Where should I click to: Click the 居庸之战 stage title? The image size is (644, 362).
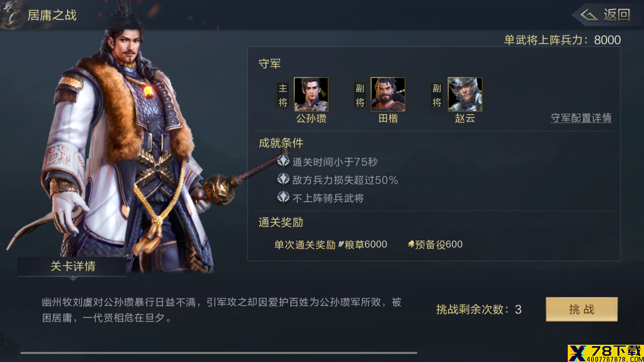(52, 15)
